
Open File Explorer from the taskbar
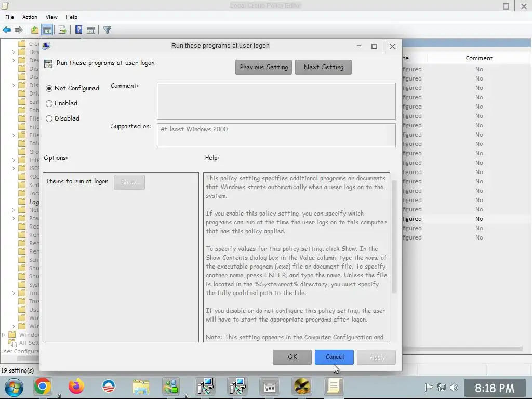click(x=141, y=387)
